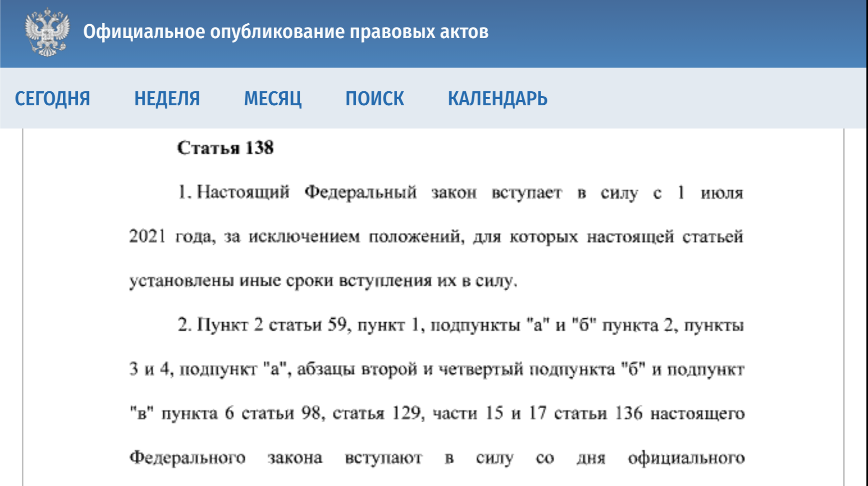Click the word исключением in paragraph 1
This screenshot has width=868, height=486.
(x=304, y=237)
